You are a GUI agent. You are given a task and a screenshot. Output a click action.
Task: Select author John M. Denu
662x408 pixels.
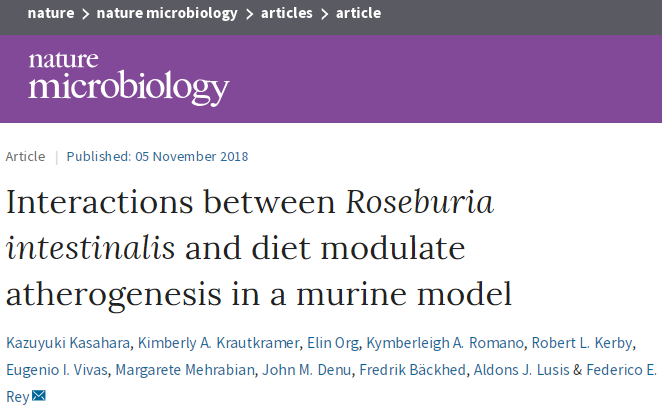305,370
